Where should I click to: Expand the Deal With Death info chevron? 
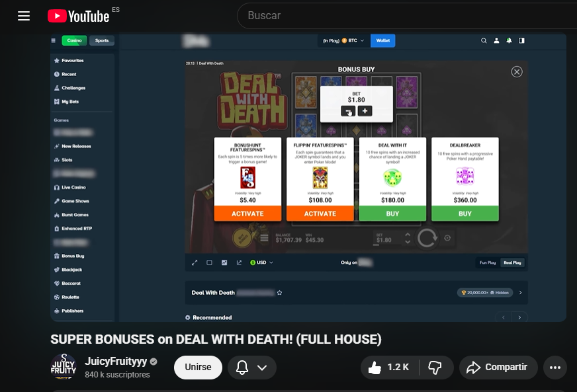(x=520, y=293)
